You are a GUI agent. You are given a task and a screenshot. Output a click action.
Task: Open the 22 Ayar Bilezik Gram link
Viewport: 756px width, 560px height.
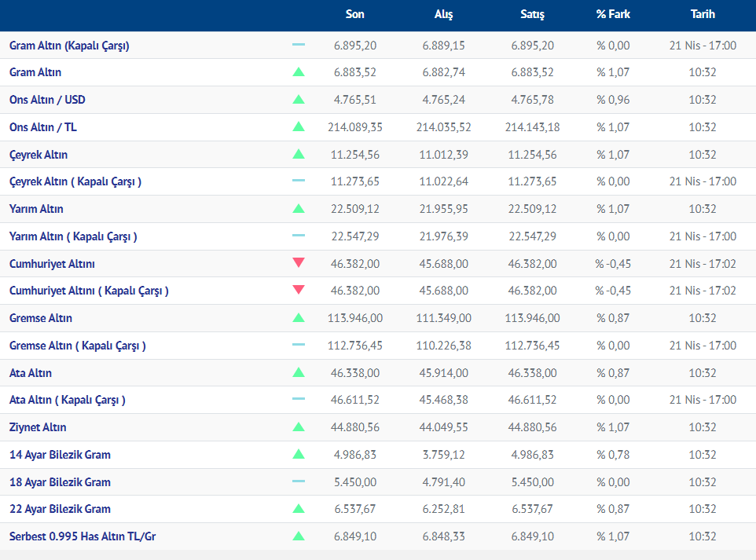pos(60,509)
